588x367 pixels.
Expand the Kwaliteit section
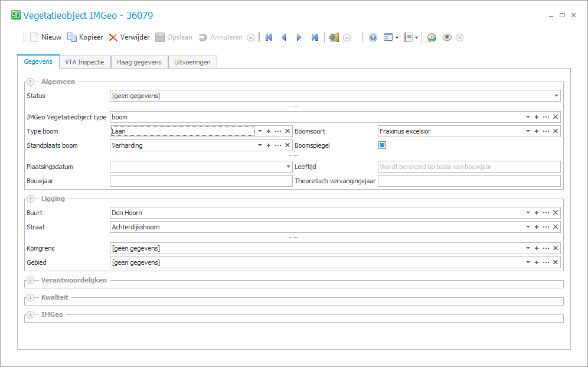point(31,297)
